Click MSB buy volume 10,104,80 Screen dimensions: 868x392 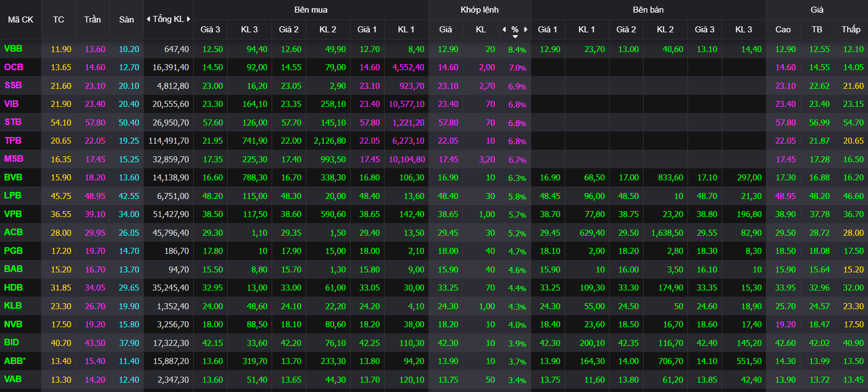(407, 160)
